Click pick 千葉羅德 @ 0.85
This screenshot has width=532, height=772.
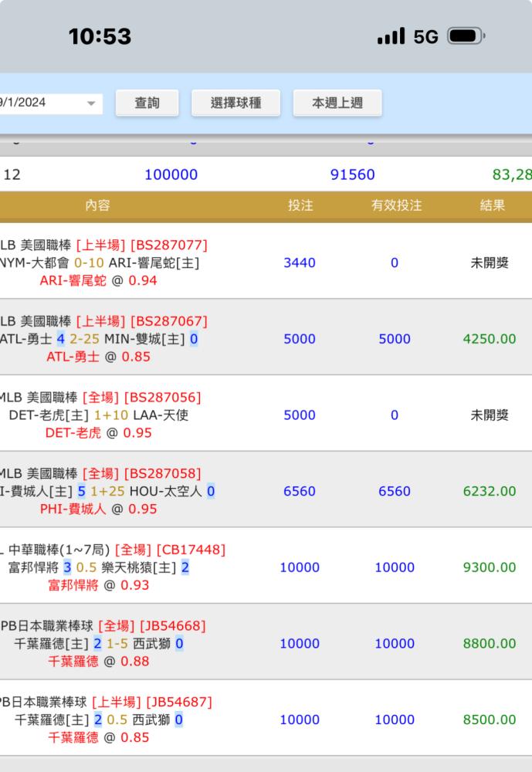coord(99,737)
